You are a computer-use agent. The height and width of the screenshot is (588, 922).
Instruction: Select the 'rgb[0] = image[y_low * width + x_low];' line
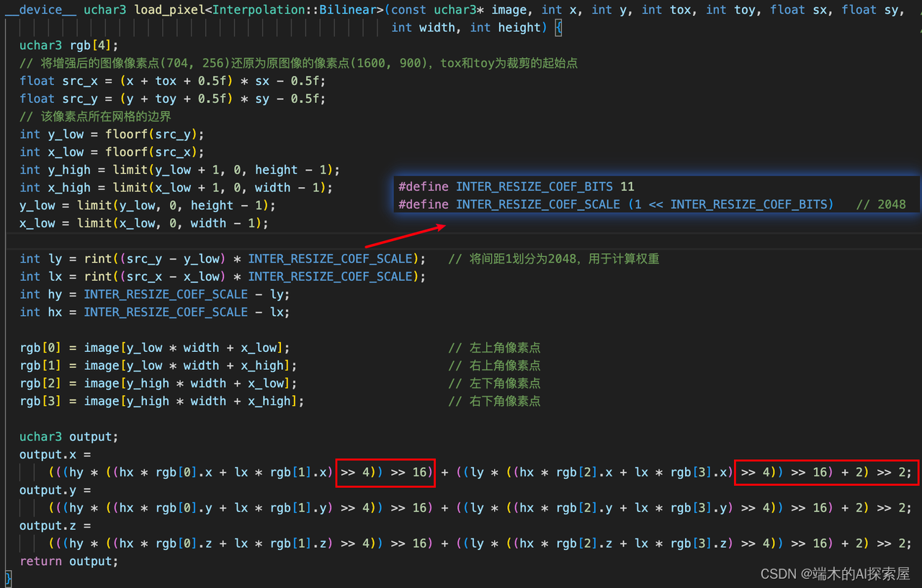click(x=155, y=348)
